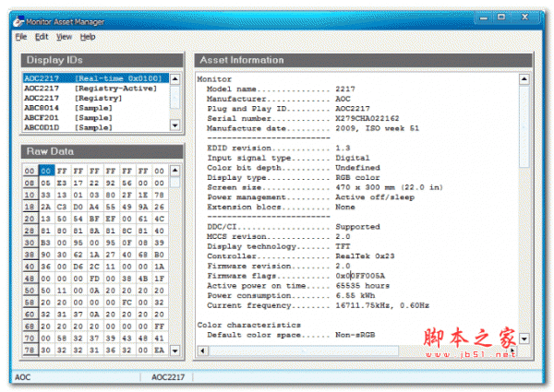Click byte FD in Raw Data row 48
This screenshot has width=554, height=392.
(94, 279)
